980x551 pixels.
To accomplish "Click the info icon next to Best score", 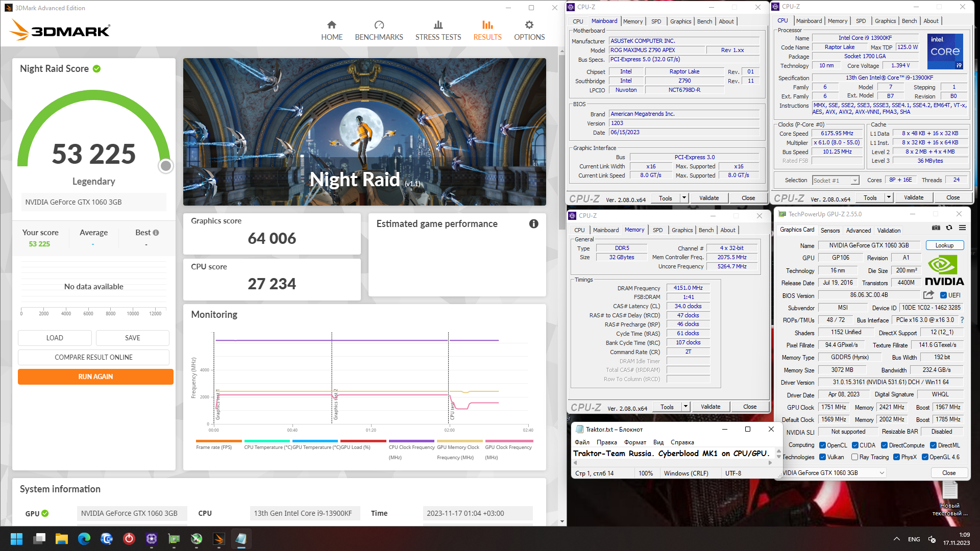I will click(156, 233).
